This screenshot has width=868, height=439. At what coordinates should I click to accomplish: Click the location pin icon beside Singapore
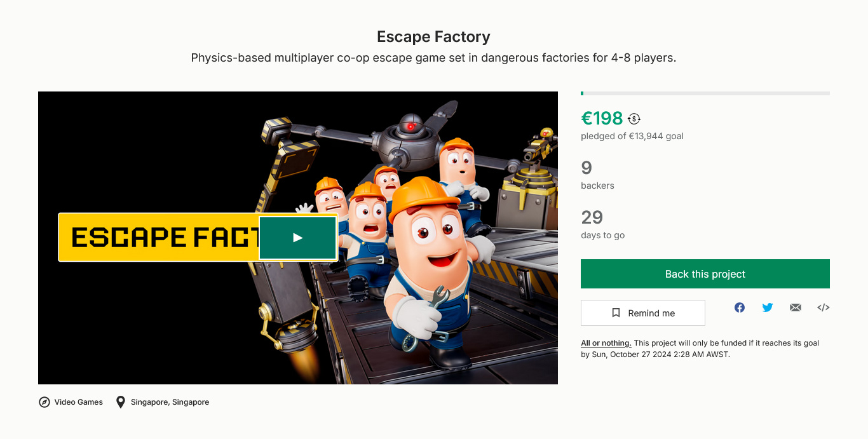(x=121, y=402)
